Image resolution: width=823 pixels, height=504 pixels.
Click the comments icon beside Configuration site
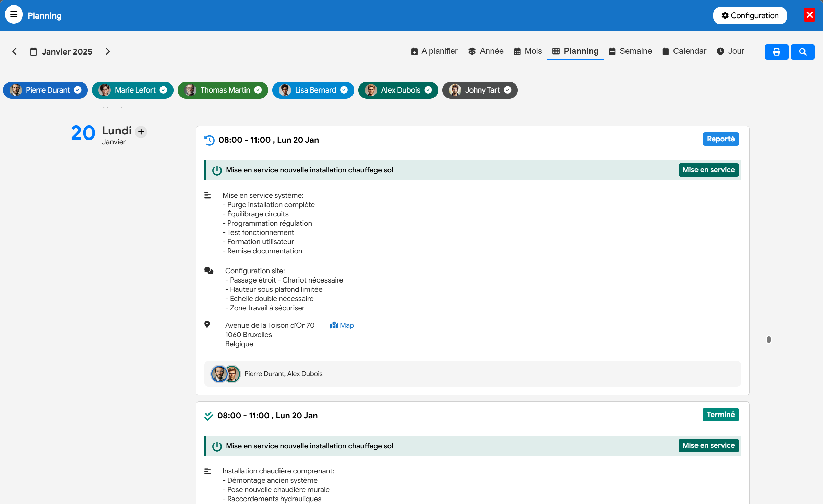tap(209, 271)
